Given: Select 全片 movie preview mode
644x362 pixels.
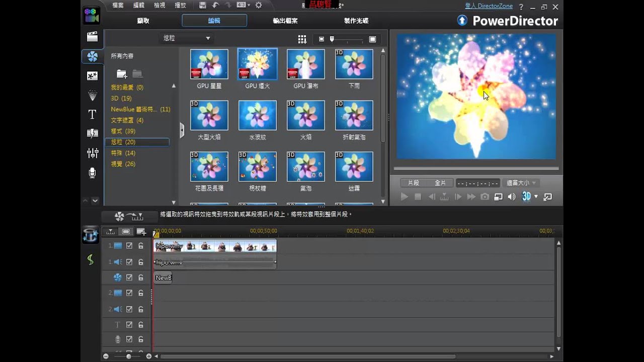Looking at the screenshot, I should click(x=440, y=183).
